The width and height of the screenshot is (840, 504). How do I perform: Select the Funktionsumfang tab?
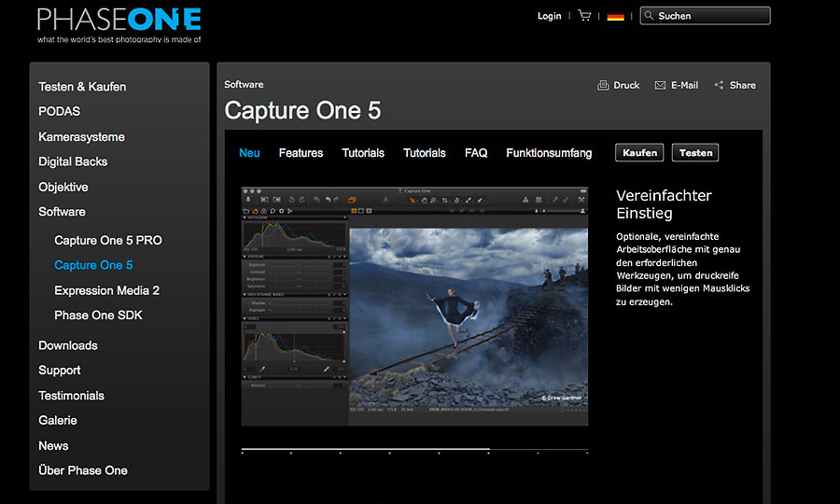[x=549, y=153]
